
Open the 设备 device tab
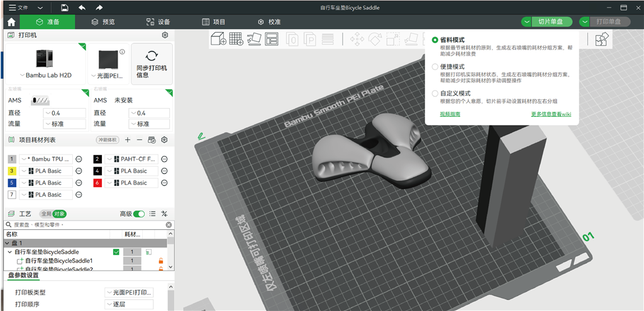[158, 21]
